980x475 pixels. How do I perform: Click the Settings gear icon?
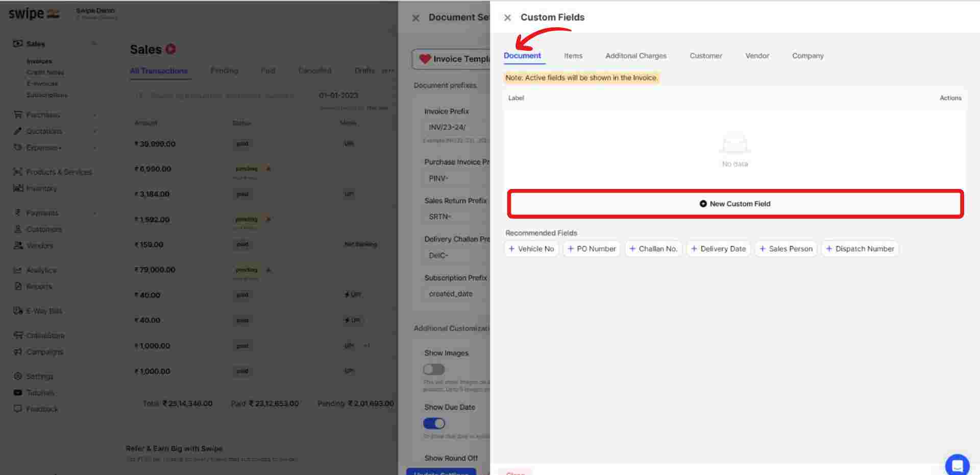[18, 376]
